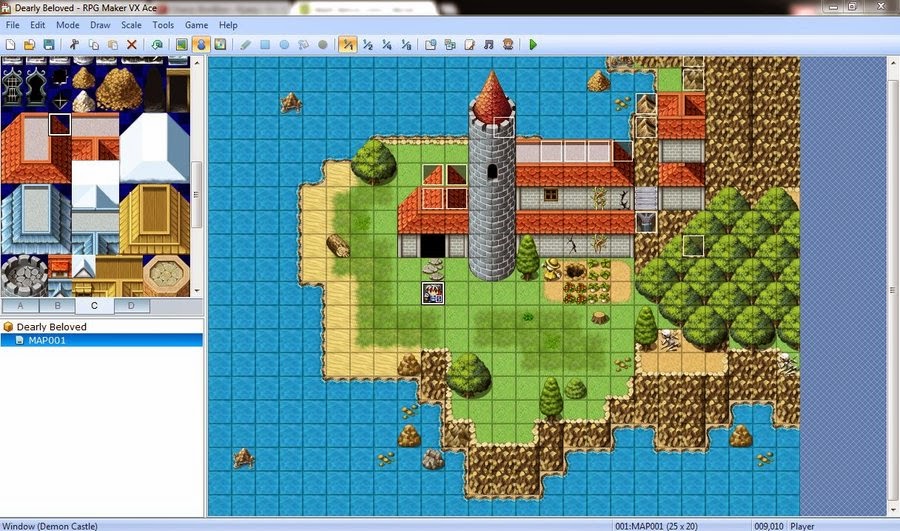The height and width of the screenshot is (531, 900).
Task: Click the black doorway of the house
Action: [x=433, y=246]
